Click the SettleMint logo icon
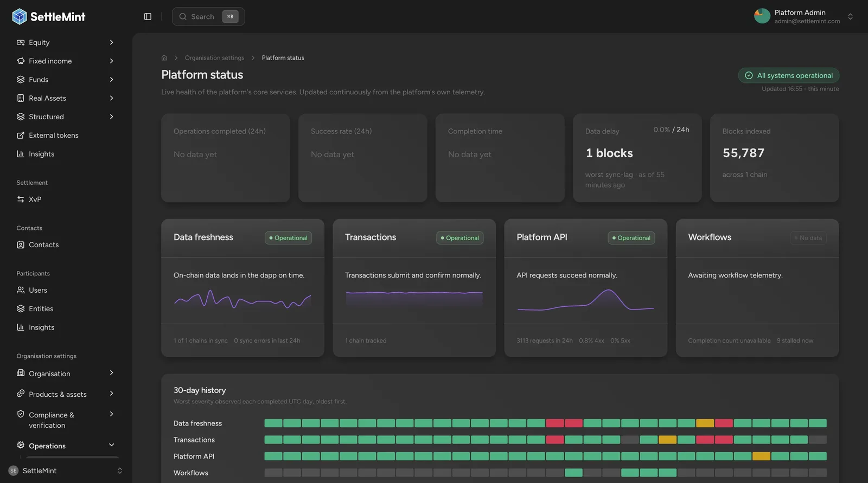The height and width of the screenshot is (483, 868). point(20,17)
